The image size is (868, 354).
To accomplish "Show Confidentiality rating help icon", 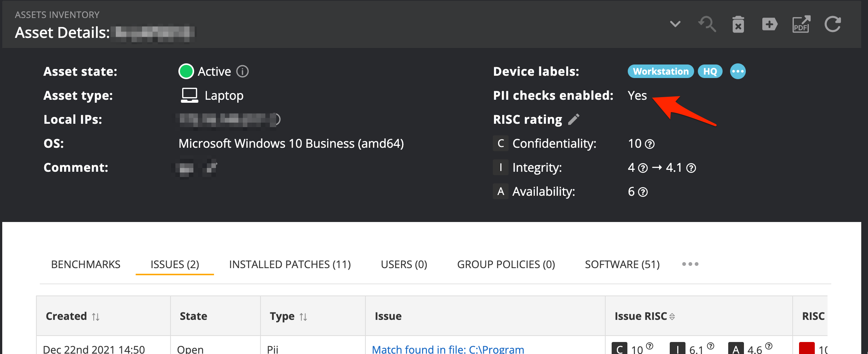I will [650, 144].
